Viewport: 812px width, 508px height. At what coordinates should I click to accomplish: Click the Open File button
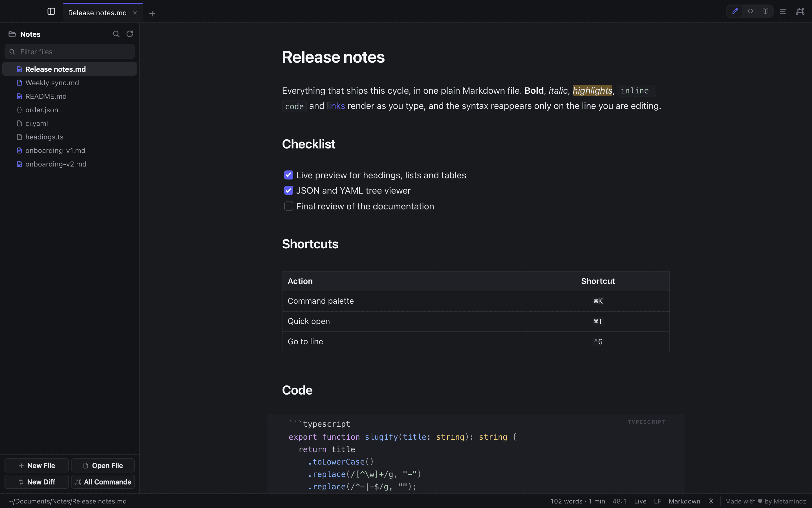(x=103, y=466)
